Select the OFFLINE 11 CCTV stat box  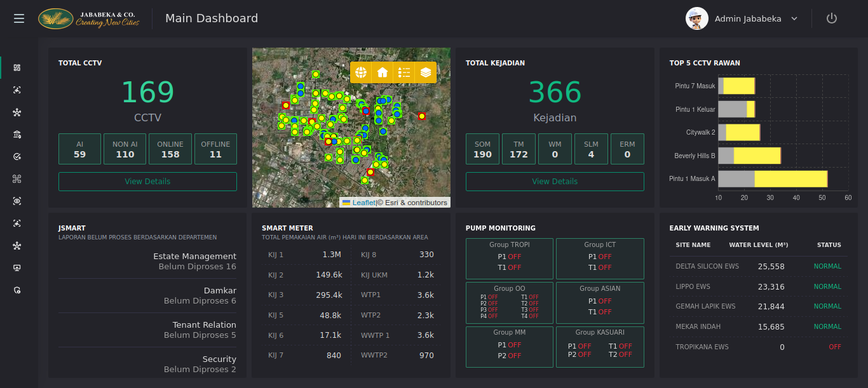coord(215,149)
